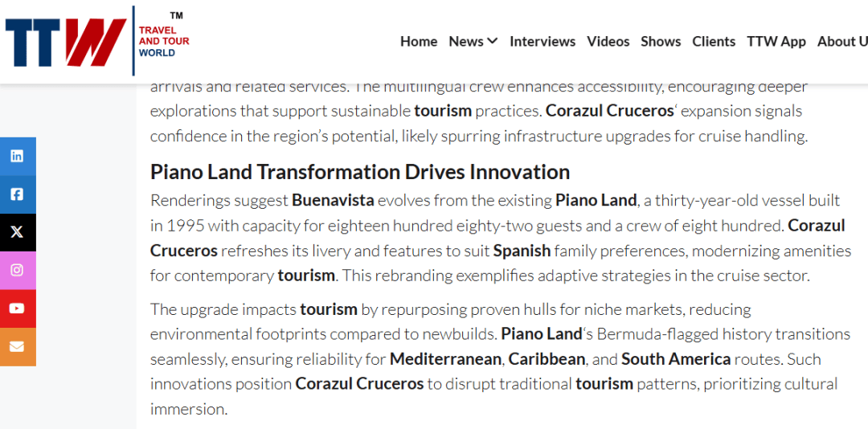
Task: Click the Instagram icon in sidebar
Action: 17,270
